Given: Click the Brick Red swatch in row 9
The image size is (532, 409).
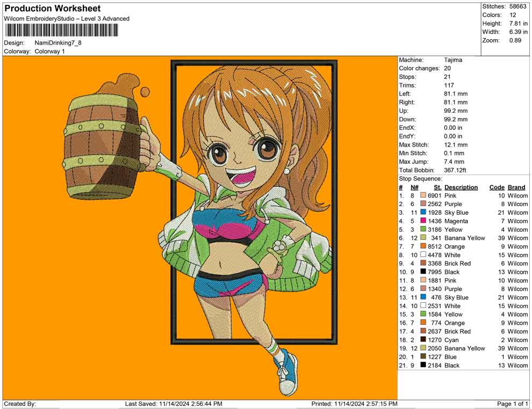Looking at the screenshot, I should [423, 264].
